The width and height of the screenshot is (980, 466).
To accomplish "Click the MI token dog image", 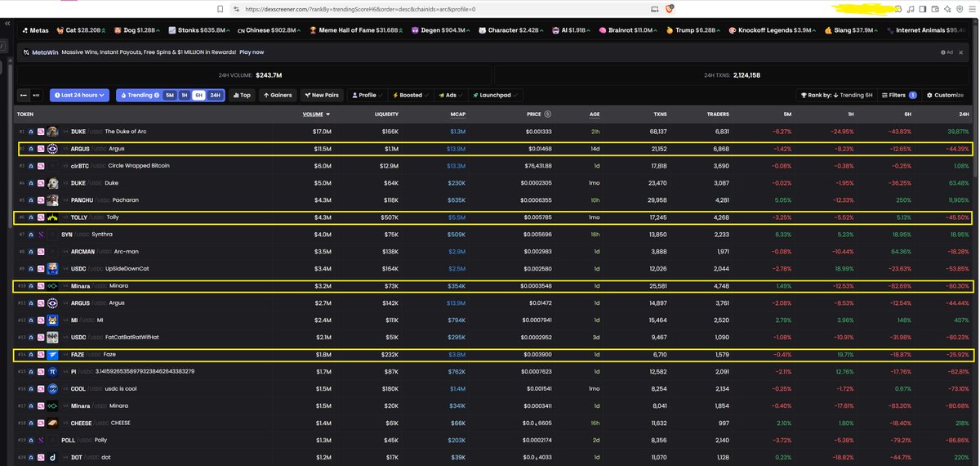I will tap(52, 320).
